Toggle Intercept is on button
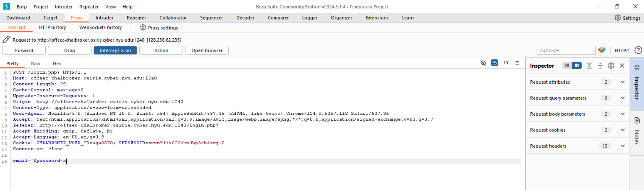 coord(115,50)
